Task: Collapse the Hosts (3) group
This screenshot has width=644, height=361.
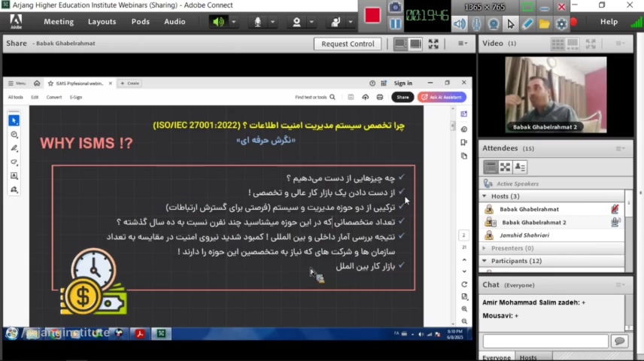Action: [x=485, y=196]
